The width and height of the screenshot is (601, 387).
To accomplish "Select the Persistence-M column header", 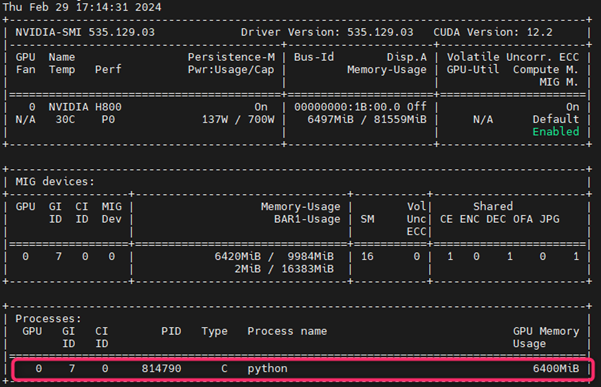I will [x=231, y=57].
